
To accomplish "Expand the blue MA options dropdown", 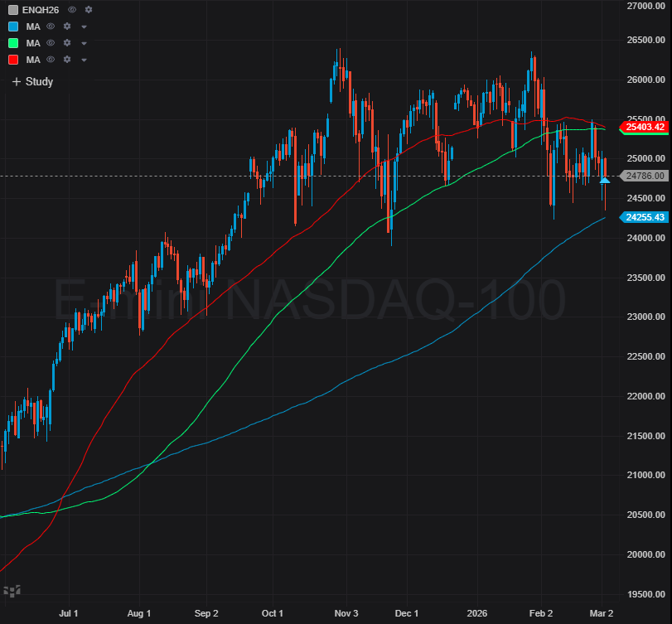I will pos(84,27).
